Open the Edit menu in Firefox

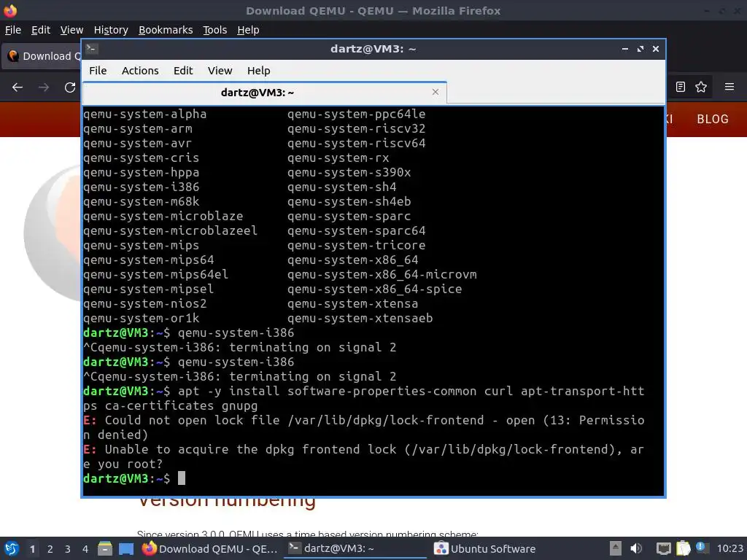pos(41,30)
